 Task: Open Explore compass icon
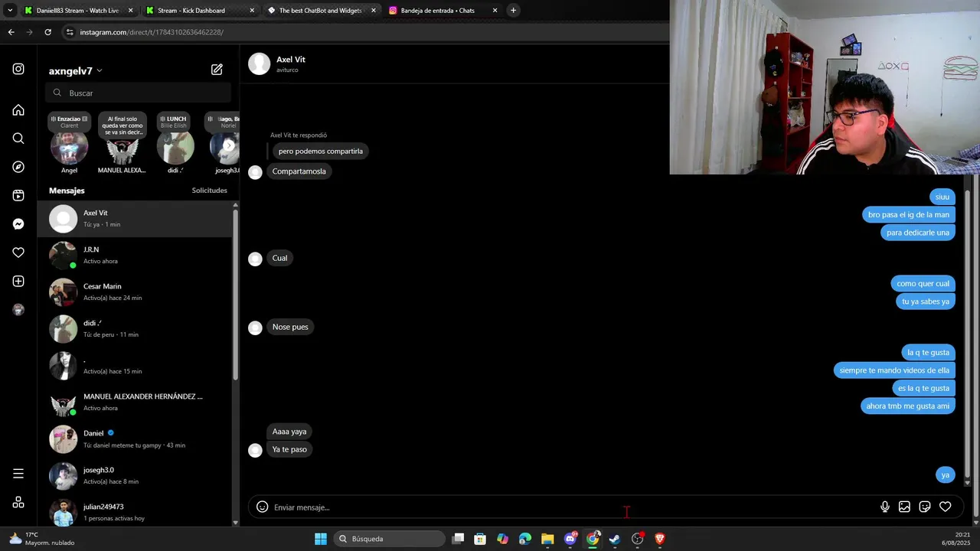tap(18, 167)
